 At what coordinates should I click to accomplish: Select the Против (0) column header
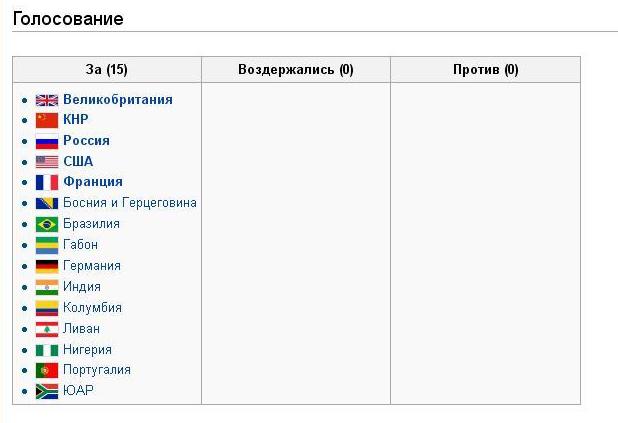486,70
